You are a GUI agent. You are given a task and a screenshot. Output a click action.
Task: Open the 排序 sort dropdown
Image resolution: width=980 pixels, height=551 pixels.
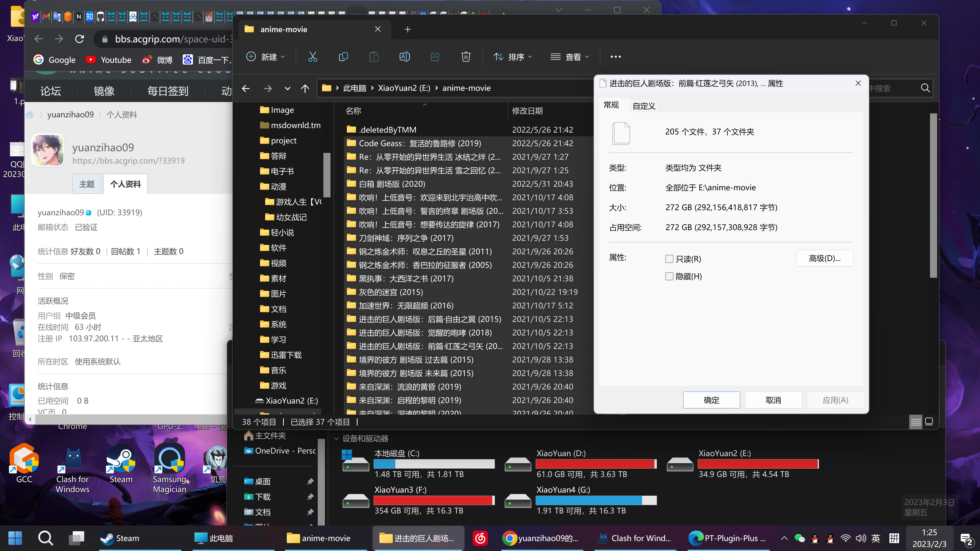(512, 57)
